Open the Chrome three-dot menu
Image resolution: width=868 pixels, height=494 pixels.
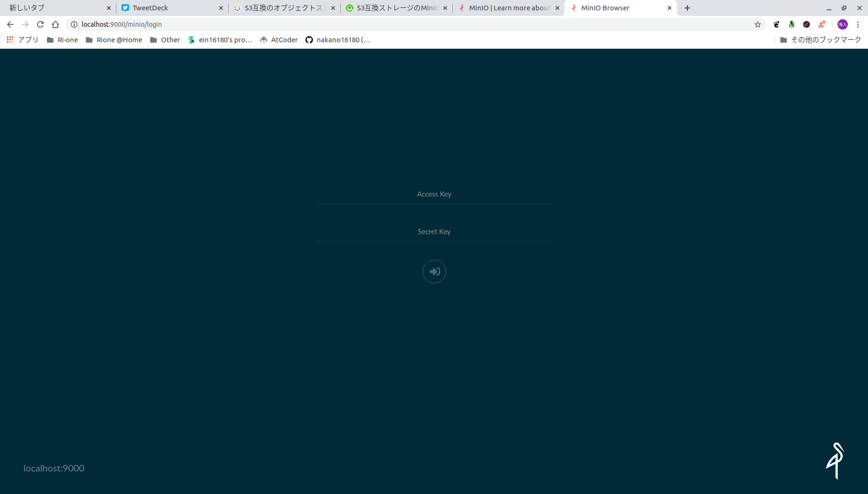859,24
